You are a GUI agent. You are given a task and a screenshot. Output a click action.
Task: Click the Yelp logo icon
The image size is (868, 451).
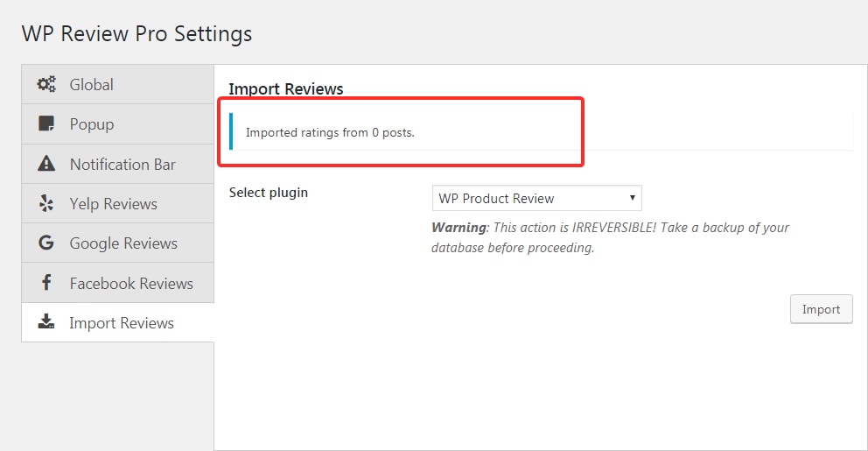click(x=46, y=203)
